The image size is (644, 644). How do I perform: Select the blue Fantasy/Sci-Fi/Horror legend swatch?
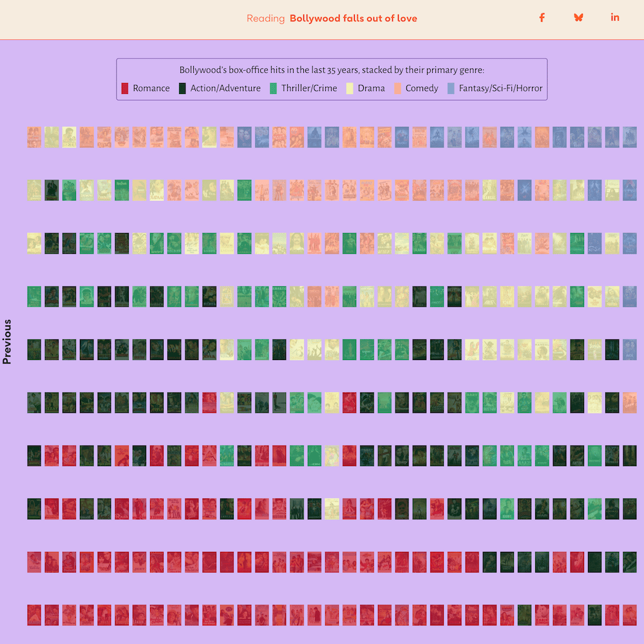[x=451, y=88]
